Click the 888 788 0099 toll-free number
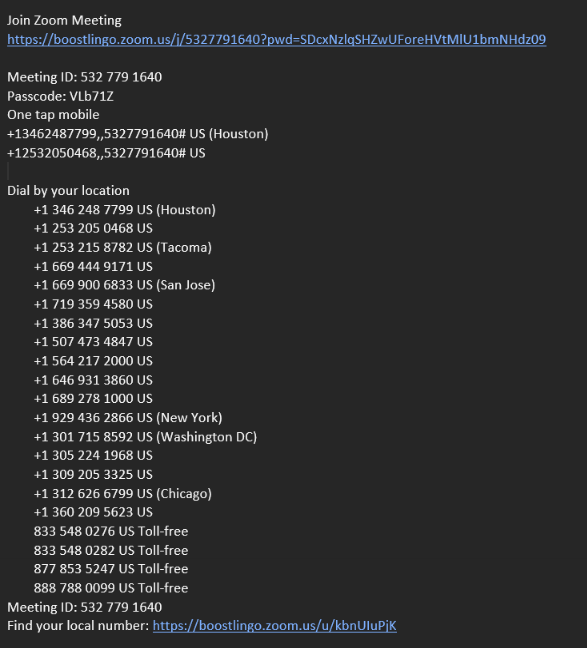Screen dimensions: 587x648 point(111,588)
